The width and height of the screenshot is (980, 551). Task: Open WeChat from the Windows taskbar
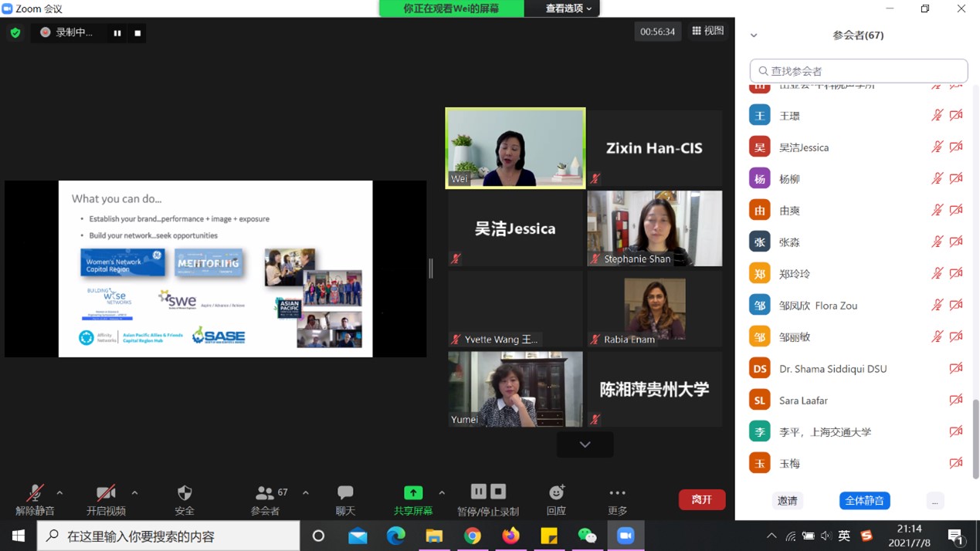point(588,536)
